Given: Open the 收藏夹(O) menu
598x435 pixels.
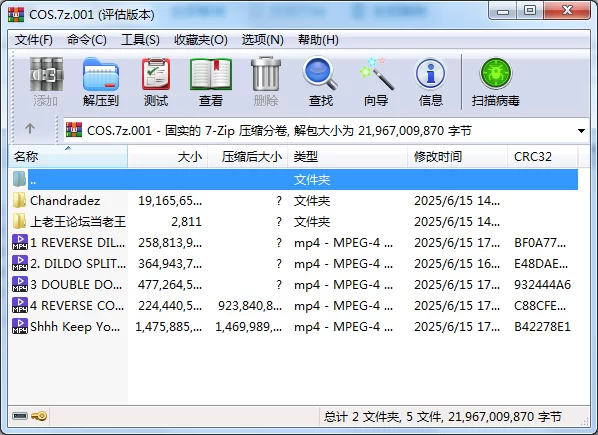Looking at the screenshot, I should [201, 40].
